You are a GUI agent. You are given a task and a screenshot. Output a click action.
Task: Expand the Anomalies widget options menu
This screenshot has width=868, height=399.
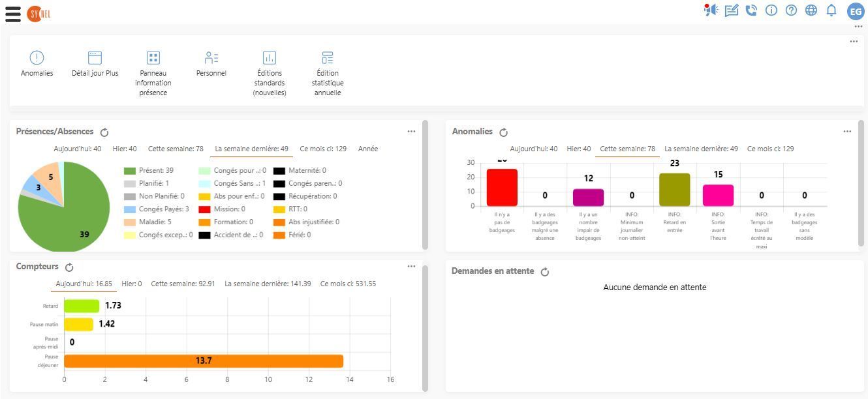(x=846, y=132)
